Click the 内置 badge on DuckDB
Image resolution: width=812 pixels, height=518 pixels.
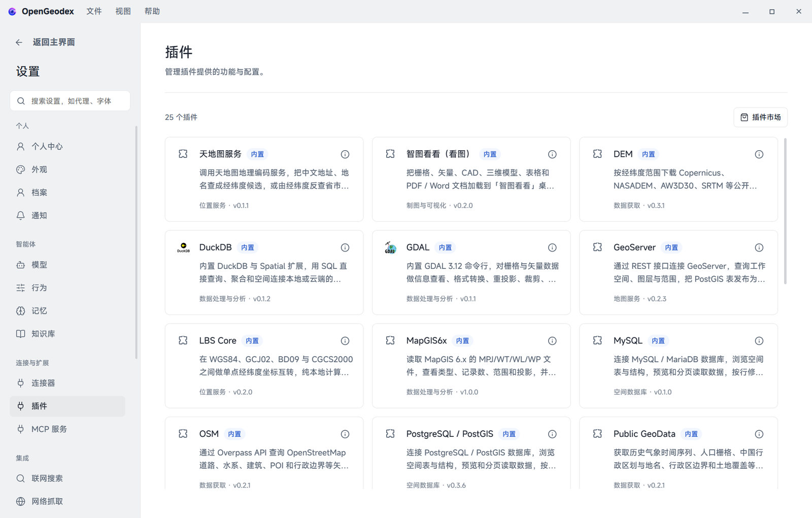pos(248,248)
